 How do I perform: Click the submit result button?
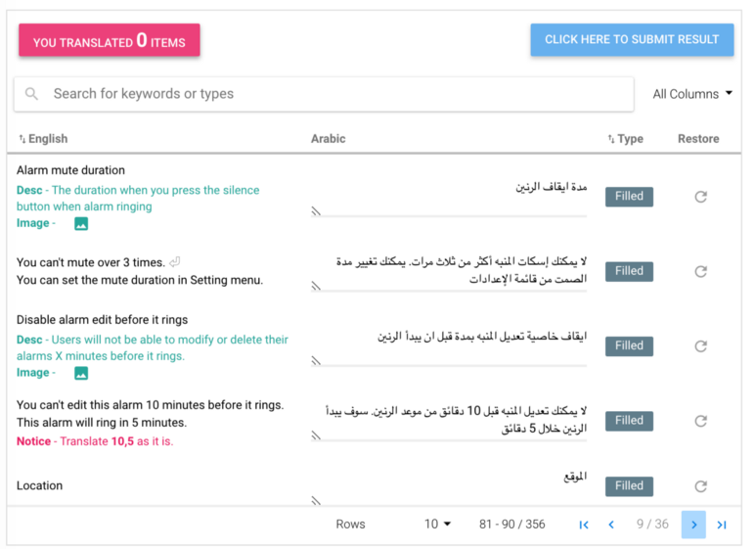click(x=632, y=40)
